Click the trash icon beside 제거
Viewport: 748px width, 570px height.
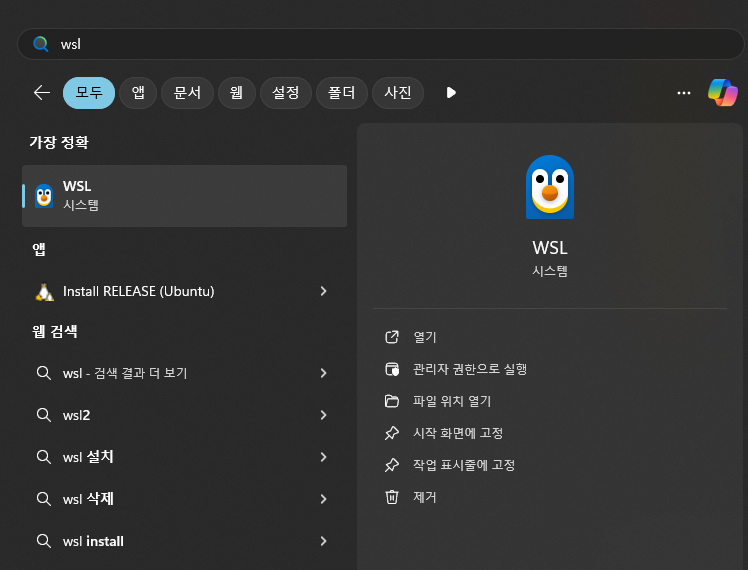[392, 497]
